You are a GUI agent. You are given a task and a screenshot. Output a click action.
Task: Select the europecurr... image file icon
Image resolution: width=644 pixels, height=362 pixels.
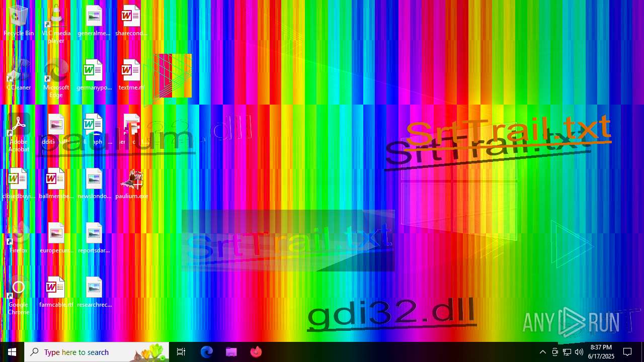tap(56, 238)
